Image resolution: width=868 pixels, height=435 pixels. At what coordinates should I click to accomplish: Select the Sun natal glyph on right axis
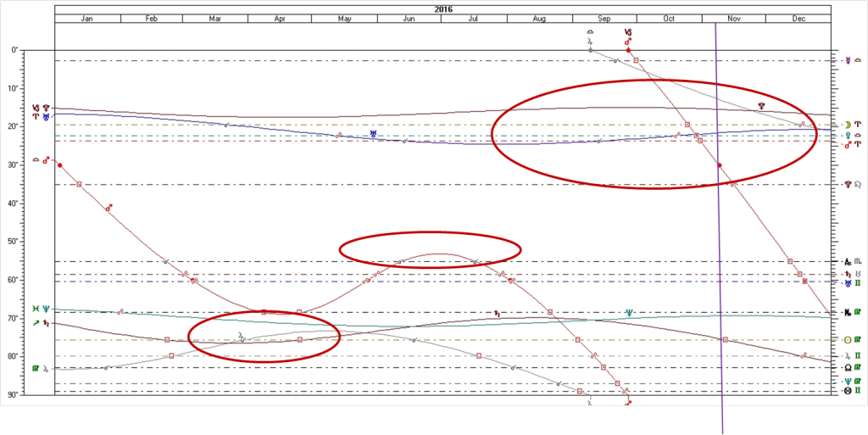[x=845, y=340]
